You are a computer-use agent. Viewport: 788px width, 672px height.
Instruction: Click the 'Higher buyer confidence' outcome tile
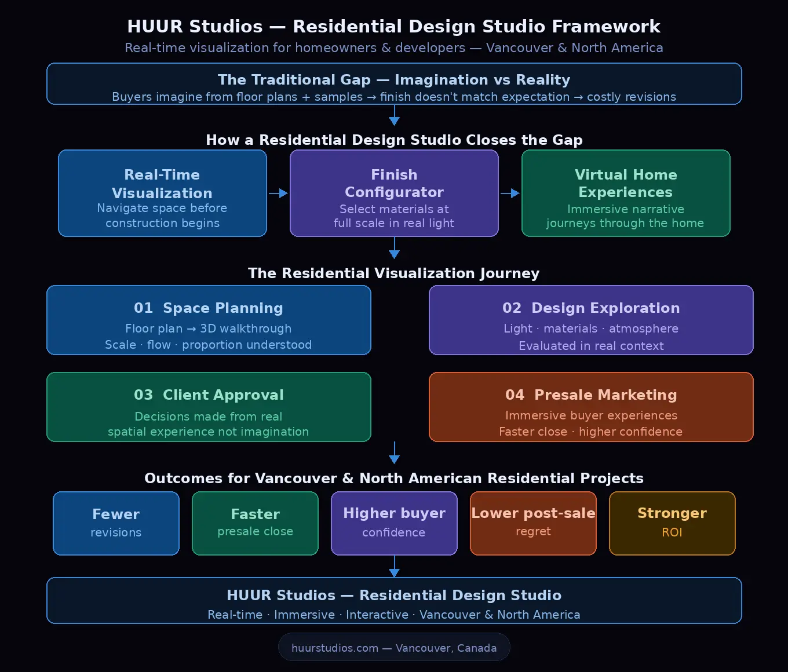(x=394, y=524)
